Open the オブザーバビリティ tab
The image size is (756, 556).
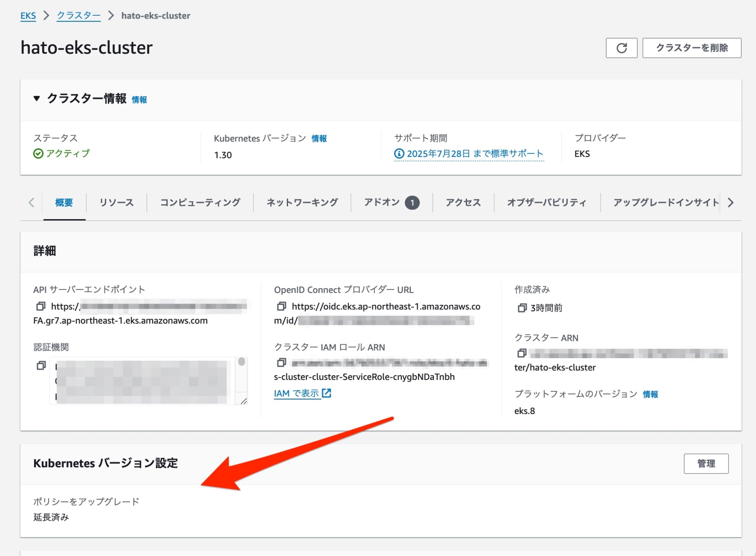point(547,203)
